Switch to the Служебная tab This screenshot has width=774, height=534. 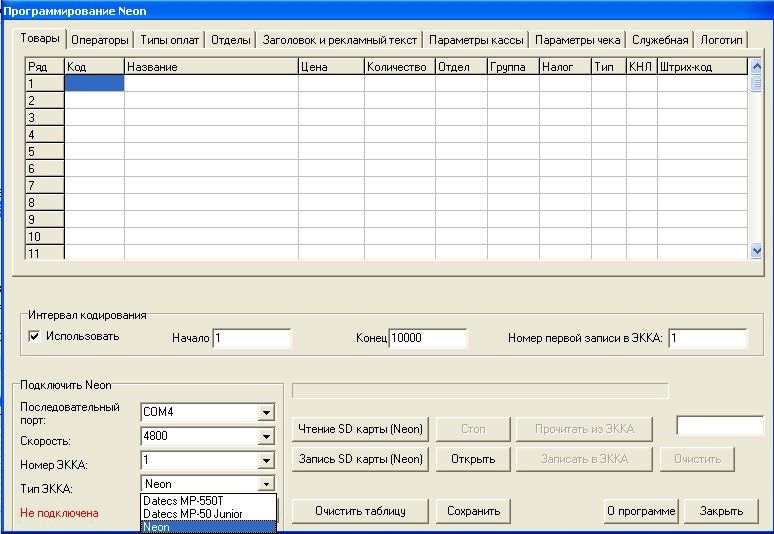tap(660, 40)
